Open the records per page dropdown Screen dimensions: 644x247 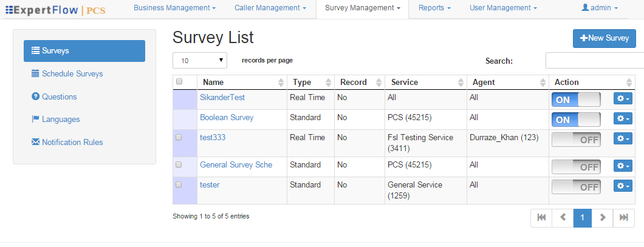(200, 61)
